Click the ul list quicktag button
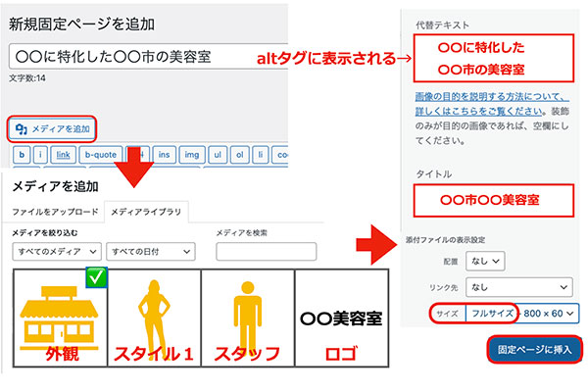The image size is (588, 392). [x=220, y=155]
